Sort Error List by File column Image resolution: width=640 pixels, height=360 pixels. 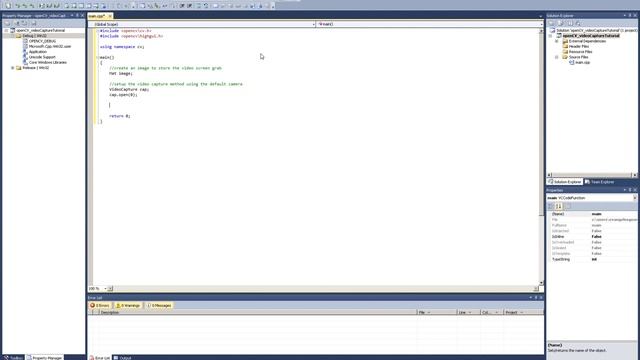(x=437, y=312)
